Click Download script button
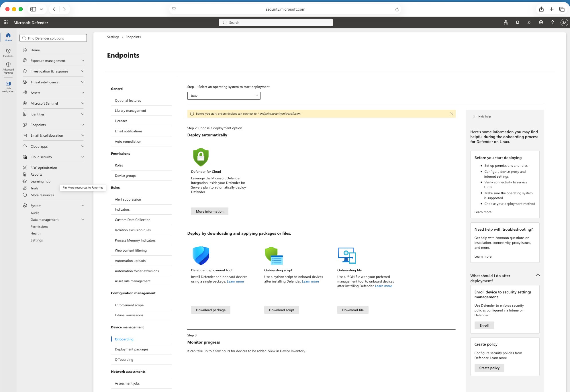Image resolution: width=570 pixels, height=392 pixels. click(282, 310)
